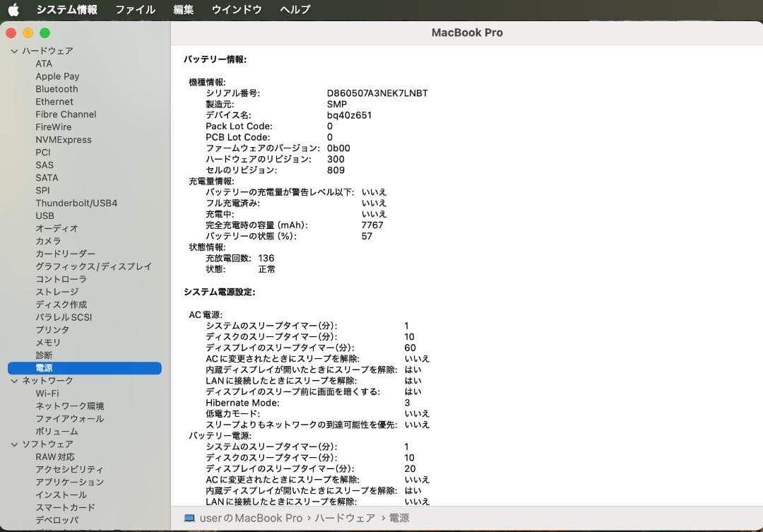Open the ヘルプ menu
Screen dimensions: 763x532
[295, 10]
